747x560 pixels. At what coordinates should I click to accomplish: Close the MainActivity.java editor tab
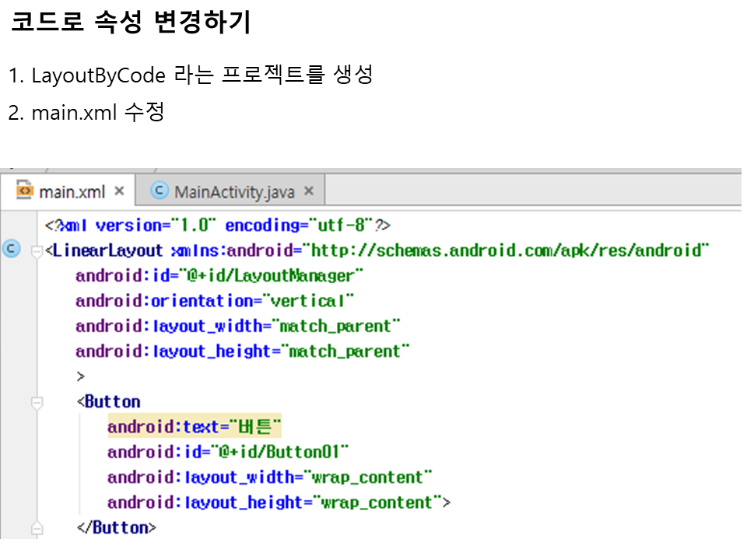coord(308,191)
